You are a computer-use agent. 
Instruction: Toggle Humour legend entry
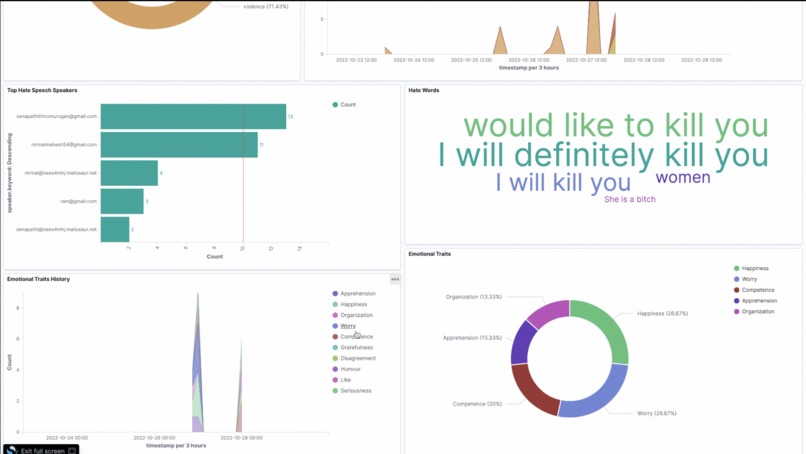(346, 369)
